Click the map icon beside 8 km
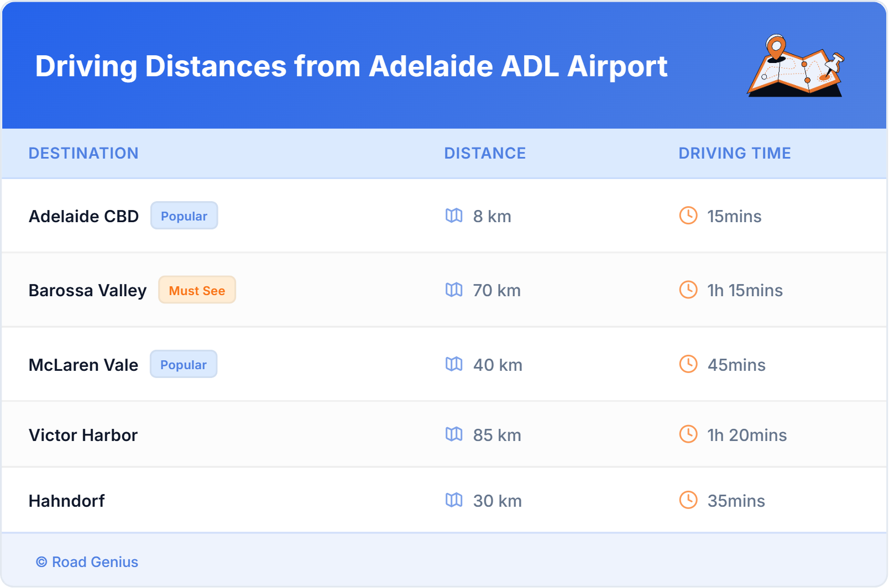Screen dimensions: 889x588 pos(454,216)
